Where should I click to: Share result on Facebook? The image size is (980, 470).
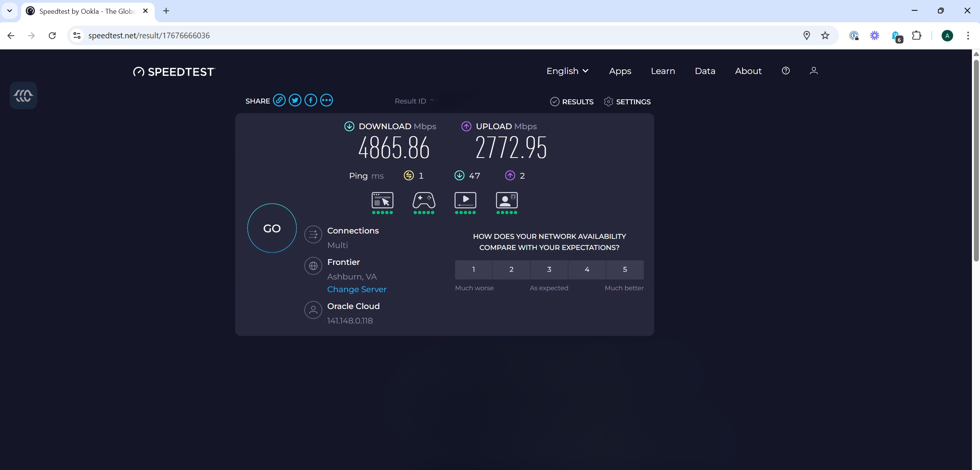[311, 100]
